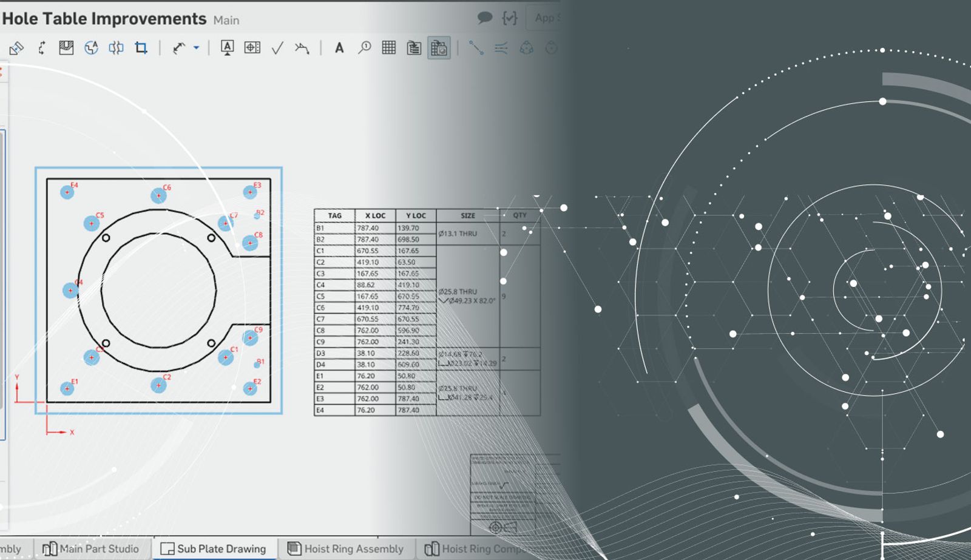This screenshot has height=560, width=971.
Task: Click the TAG header in hole table
Action: point(334,215)
